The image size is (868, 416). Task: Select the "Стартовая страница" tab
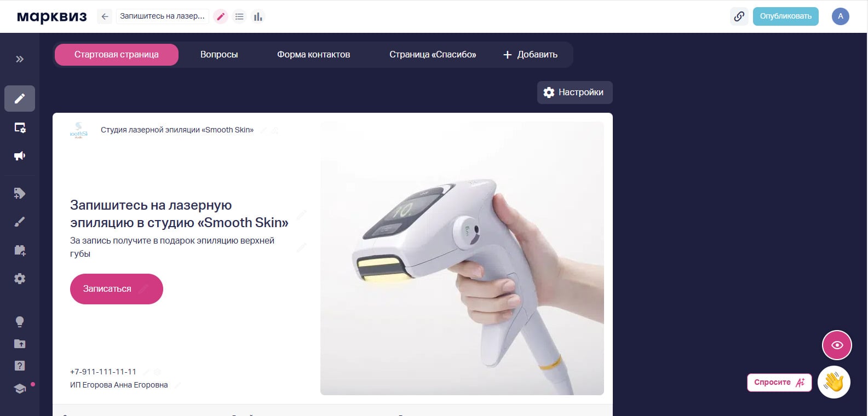coord(117,55)
